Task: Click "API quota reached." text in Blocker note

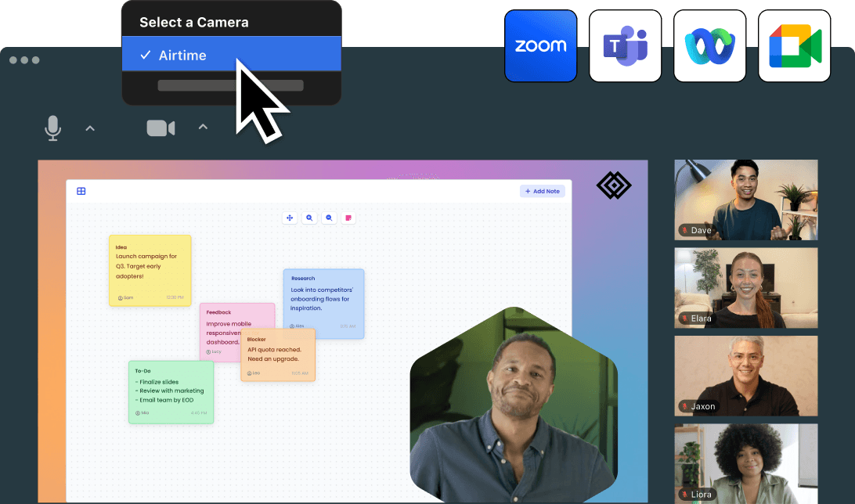Action: coord(274,350)
